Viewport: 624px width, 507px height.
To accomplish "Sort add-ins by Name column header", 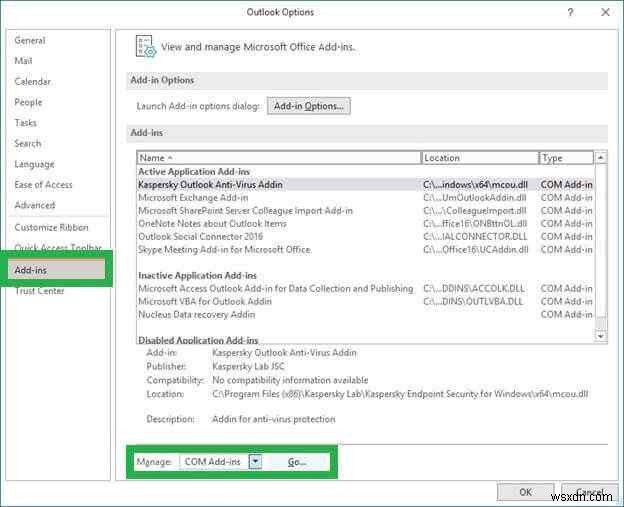I will (x=279, y=158).
